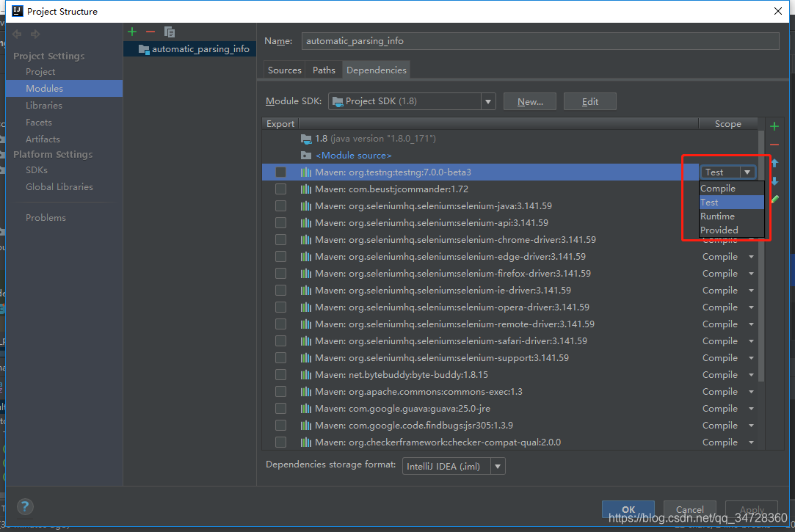795x532 pixels.
Task: Click the dependencies list vertical scrollbar
Action: pos(761,256)
